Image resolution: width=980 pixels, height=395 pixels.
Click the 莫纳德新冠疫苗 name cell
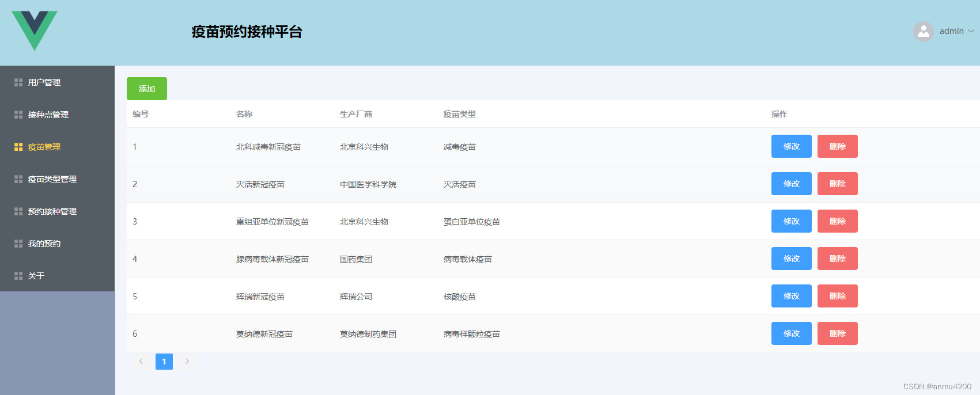coord(264,334)
